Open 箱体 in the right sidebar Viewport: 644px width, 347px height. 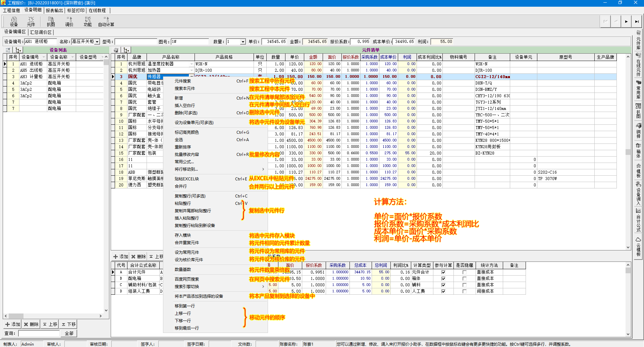tap(638, 151)
